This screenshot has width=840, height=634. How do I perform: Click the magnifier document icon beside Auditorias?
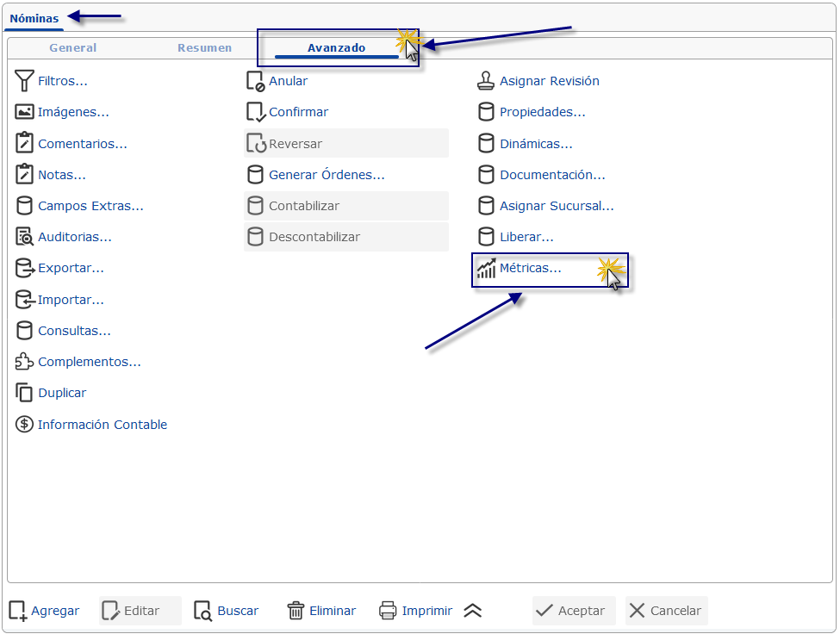(x=24, y=237)
